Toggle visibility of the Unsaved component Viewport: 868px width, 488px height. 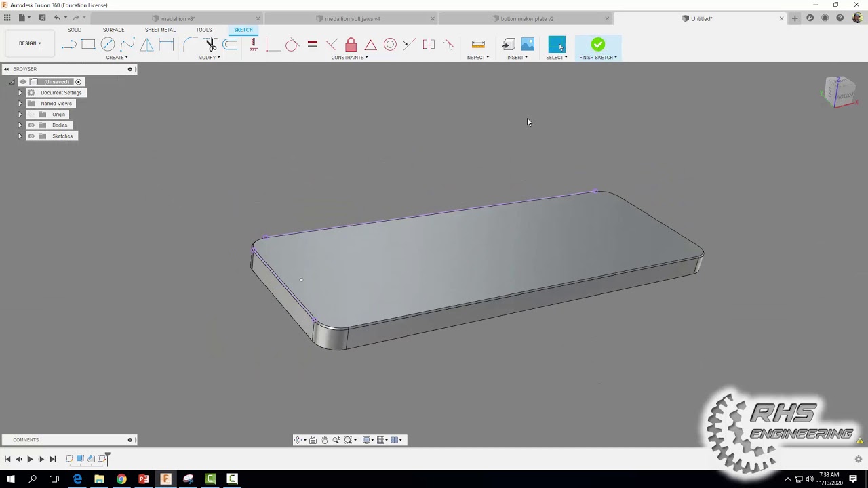click(x=23, y=82)
